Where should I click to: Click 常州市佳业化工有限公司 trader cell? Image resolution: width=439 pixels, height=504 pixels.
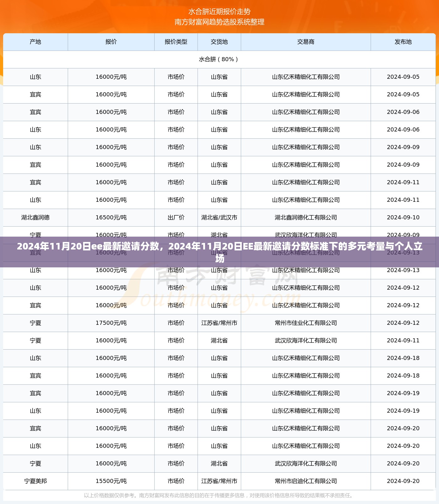306,323
